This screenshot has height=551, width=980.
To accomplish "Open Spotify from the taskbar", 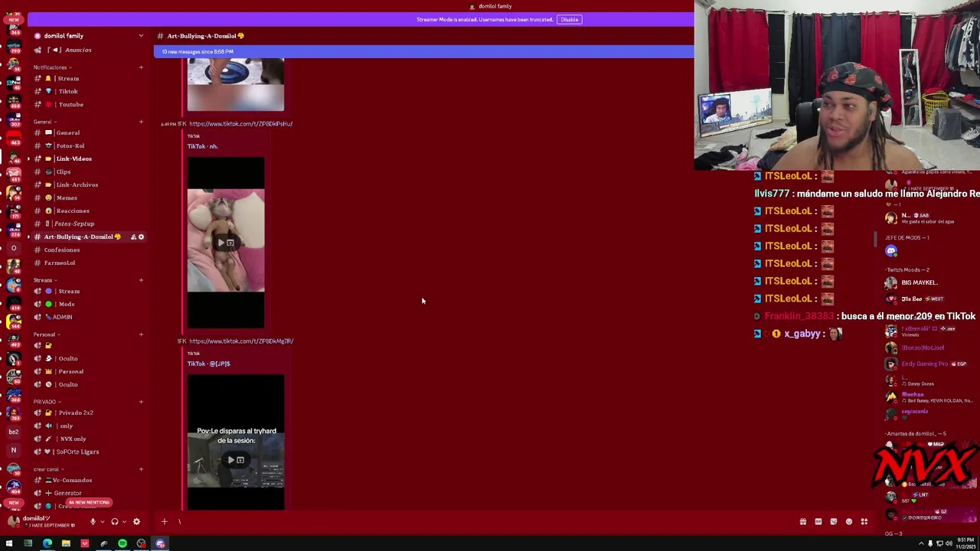I will (x=122, y=543).
